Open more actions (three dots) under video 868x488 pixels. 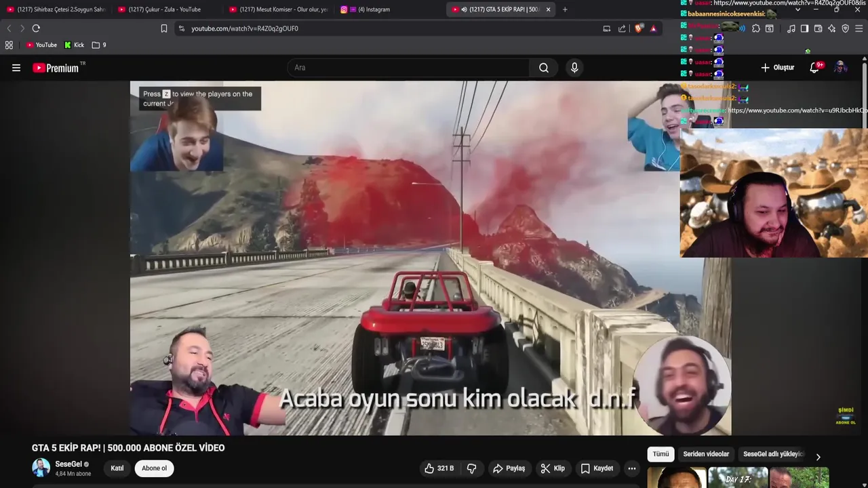pyautogui.click(x=632, y=468)
